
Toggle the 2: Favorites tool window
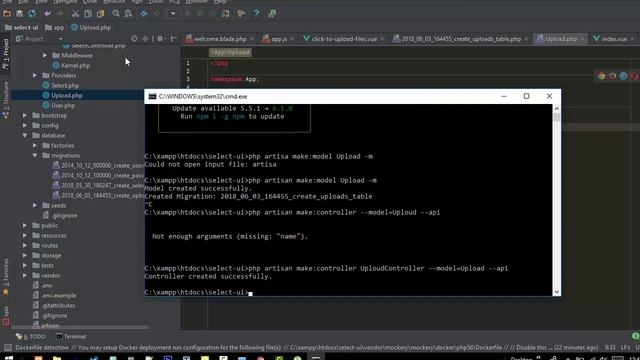[5, 277]
